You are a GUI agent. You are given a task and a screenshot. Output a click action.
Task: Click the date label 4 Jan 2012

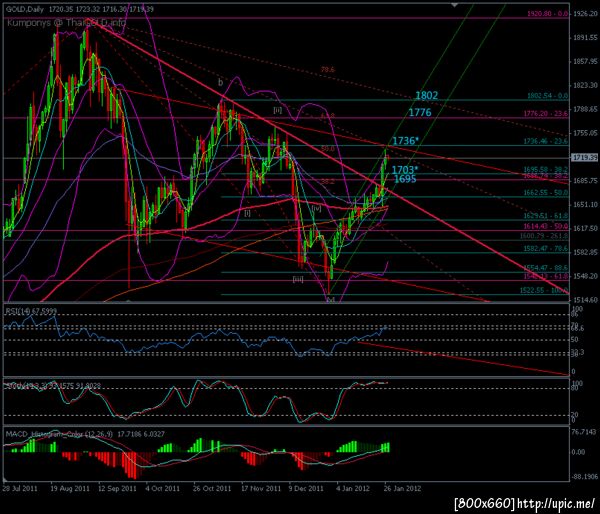point(354,489)
